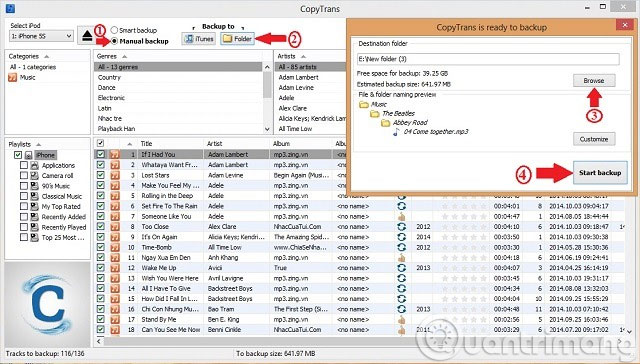The width and height of the screenshot is (640, 364).
Task: Select the Smart backup radio button
Action: point(114,30)
